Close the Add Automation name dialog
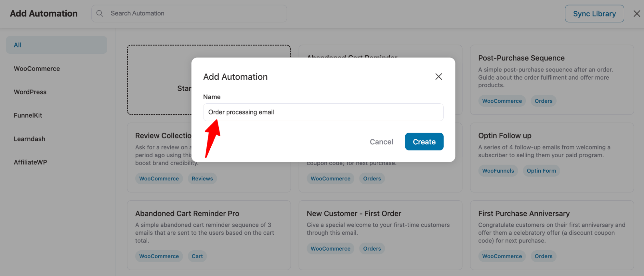The width and height of the screenshot is (644, 276). point(438,77)
